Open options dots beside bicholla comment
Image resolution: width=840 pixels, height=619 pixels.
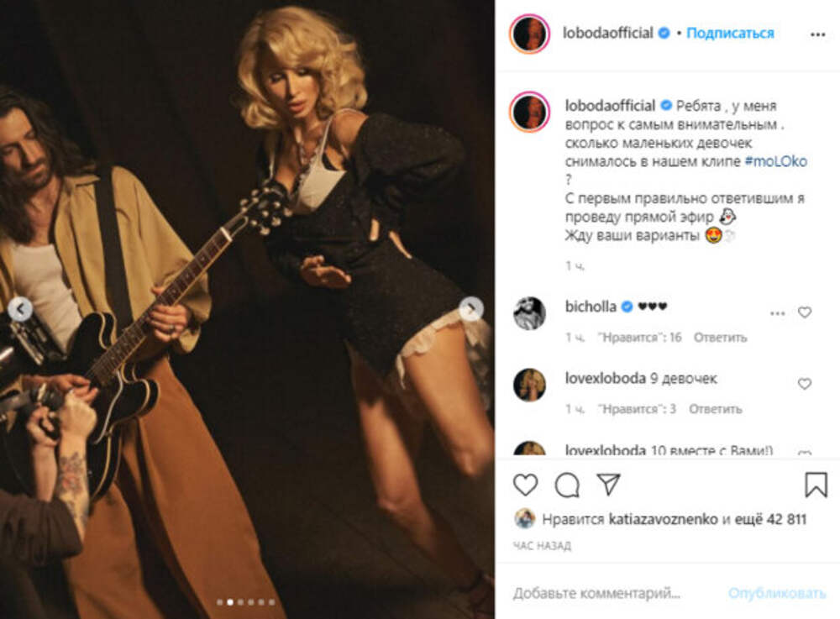coord(778,312)
